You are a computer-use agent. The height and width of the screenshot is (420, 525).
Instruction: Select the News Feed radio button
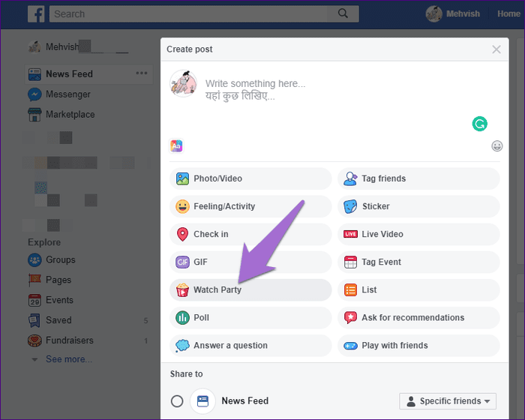[177, 401]
